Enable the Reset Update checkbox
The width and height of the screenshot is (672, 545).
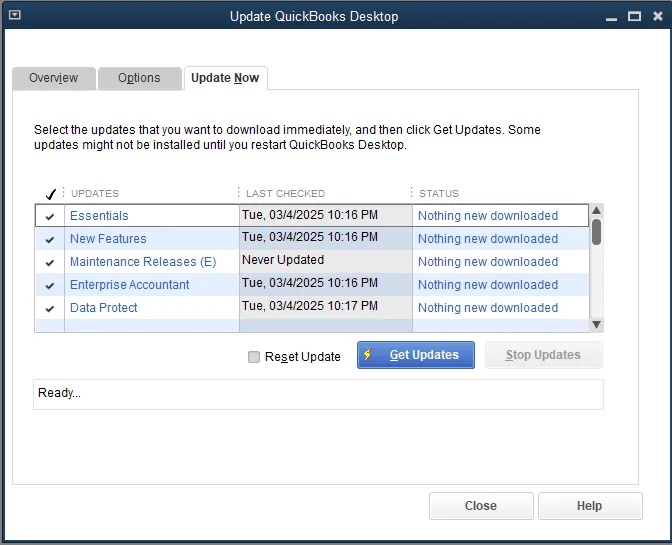click(254, 356)
